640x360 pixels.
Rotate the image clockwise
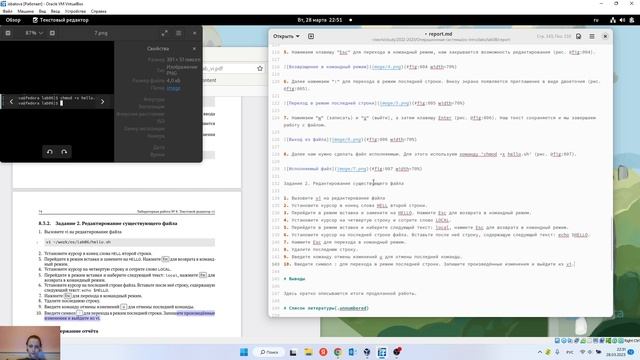point(64,152)
